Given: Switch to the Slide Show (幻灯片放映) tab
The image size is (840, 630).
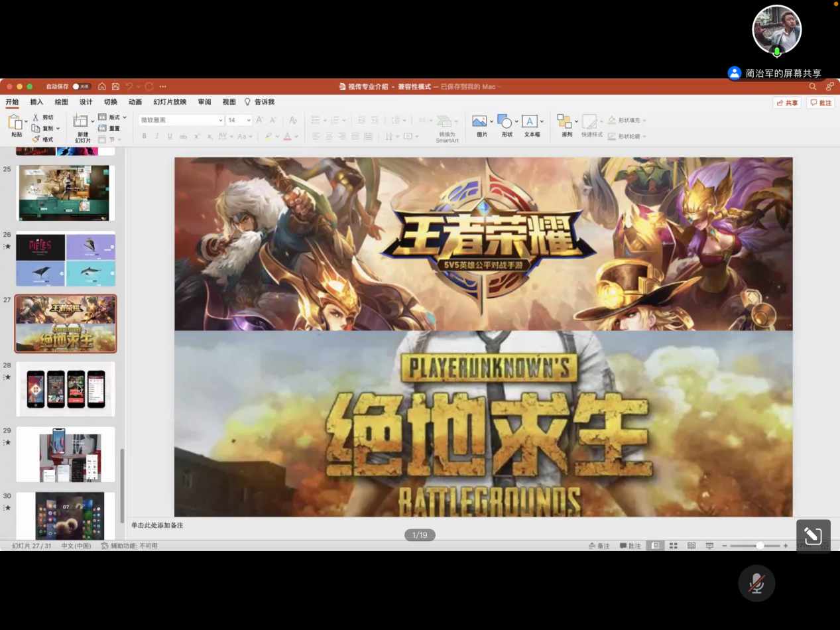Looking at the screenshot, I should pos(170,102).
